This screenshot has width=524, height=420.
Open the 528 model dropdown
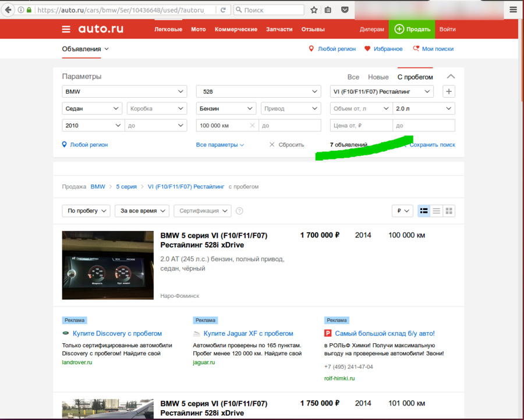259,91
